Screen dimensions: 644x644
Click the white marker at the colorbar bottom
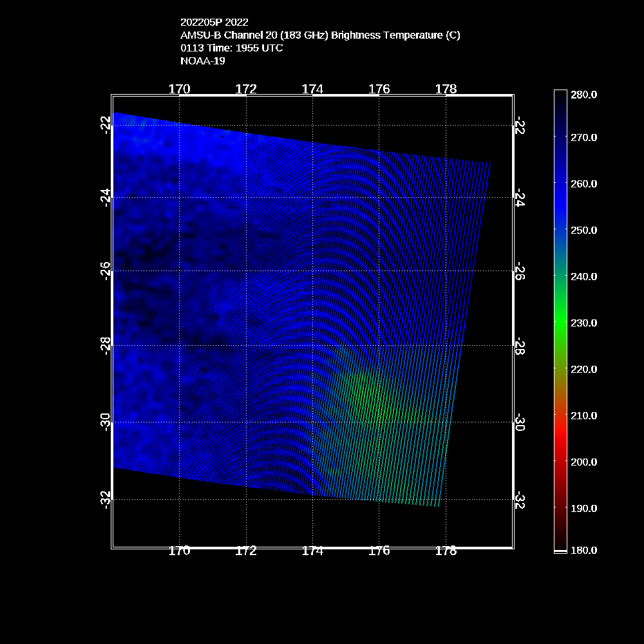coord(560,552)
